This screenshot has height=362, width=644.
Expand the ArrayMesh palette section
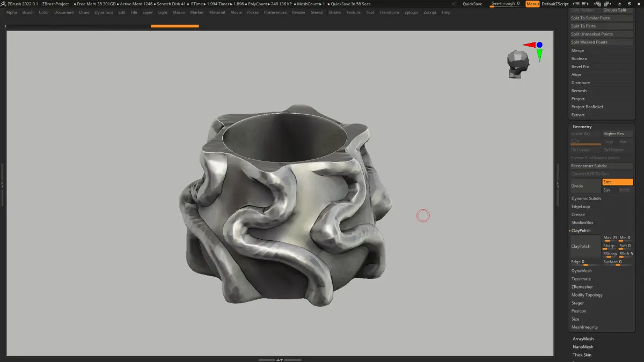[x=583, y=339]
